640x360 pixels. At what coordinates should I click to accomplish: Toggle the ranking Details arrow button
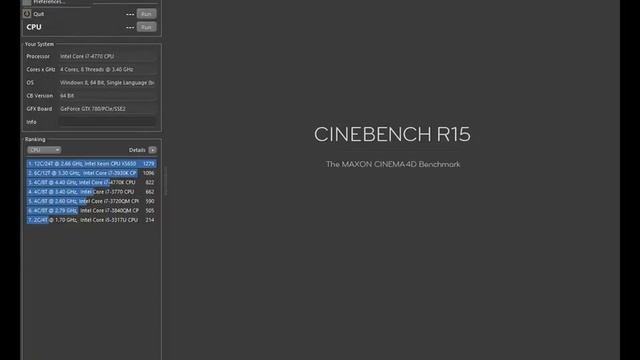tap(153, 150)
